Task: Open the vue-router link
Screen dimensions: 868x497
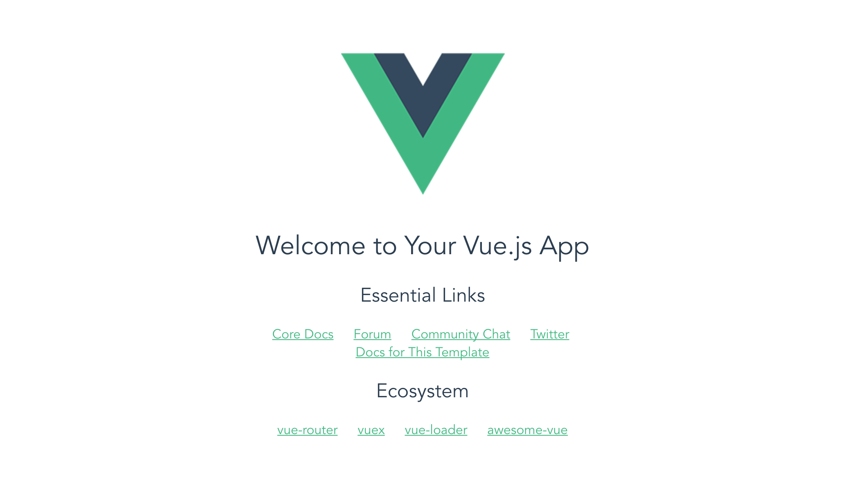Action: 308,430
